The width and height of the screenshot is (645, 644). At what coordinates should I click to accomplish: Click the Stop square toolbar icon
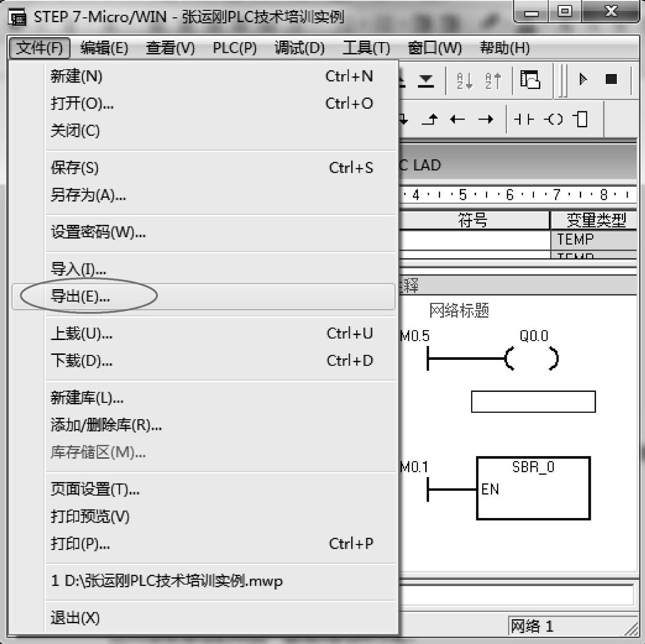click(611, 79)
